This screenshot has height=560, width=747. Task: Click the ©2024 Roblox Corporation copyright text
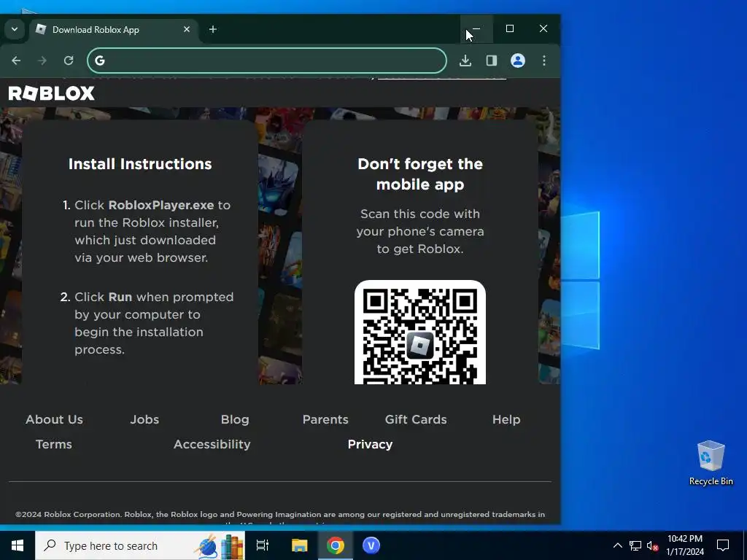point(280,514)
